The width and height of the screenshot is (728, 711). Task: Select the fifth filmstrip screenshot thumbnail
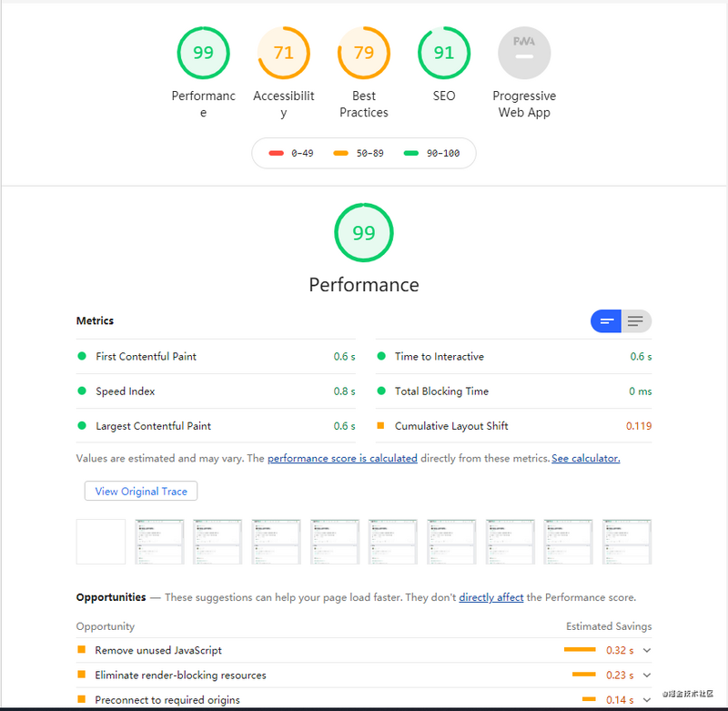tap(335, 542)
